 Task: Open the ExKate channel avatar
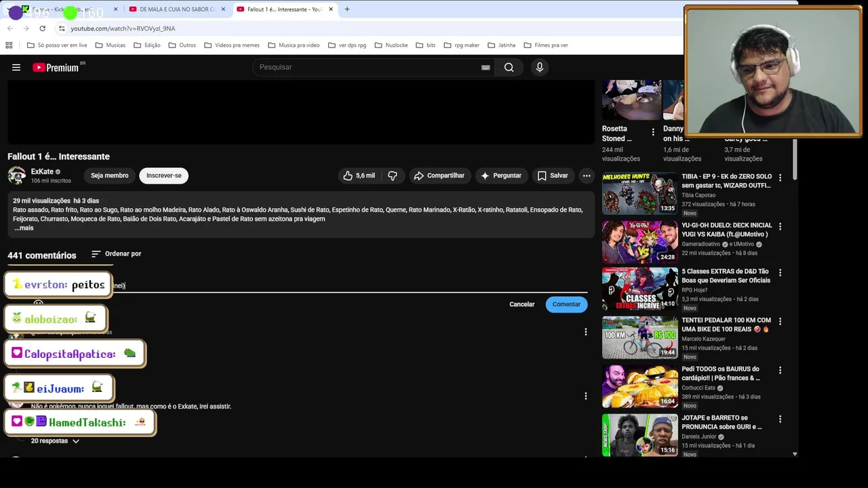coord(17,176)
